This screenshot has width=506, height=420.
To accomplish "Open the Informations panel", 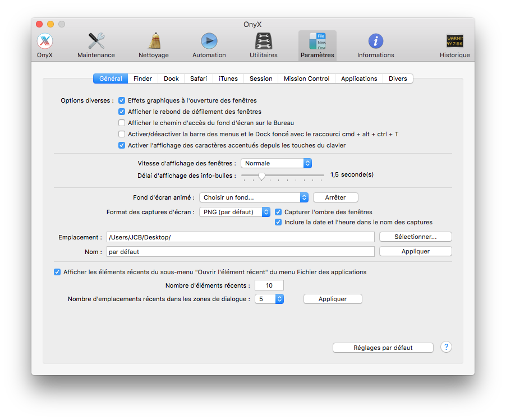I will [375, 45].
